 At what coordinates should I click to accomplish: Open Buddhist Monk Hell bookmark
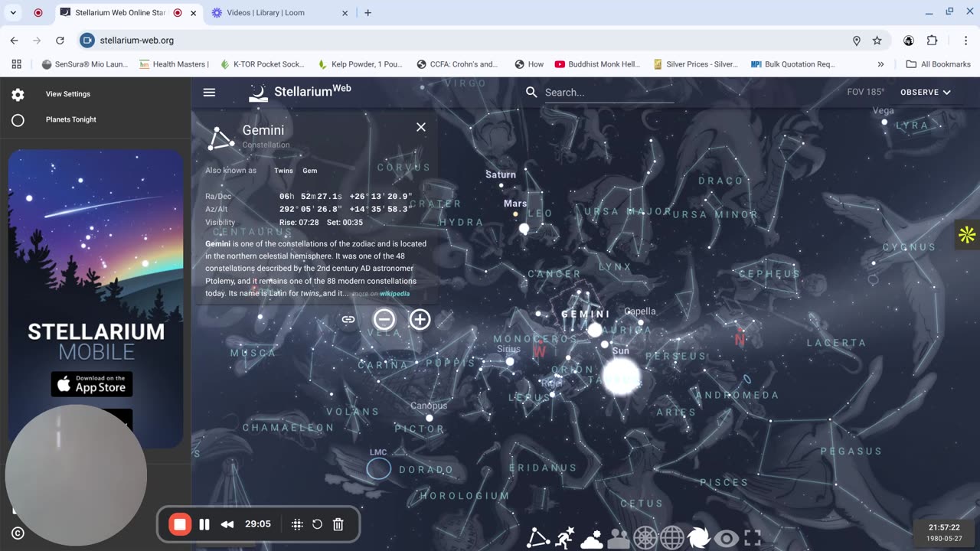pos(597,64)
